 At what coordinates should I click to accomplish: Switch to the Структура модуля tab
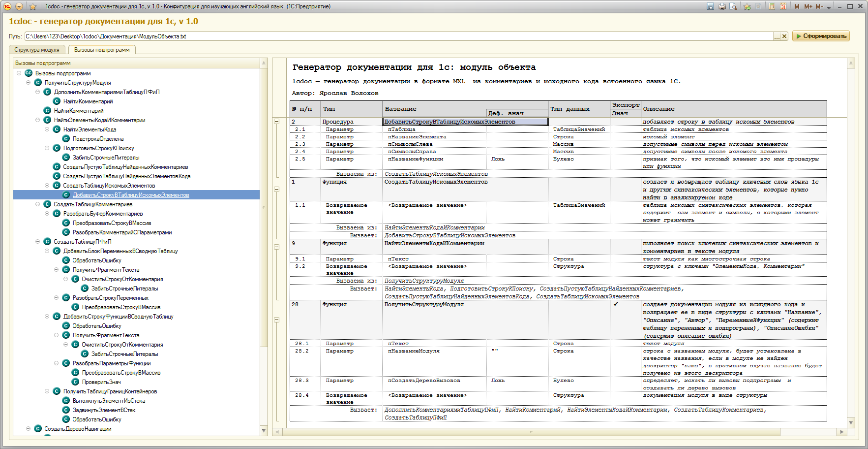[x=37, y=50]
